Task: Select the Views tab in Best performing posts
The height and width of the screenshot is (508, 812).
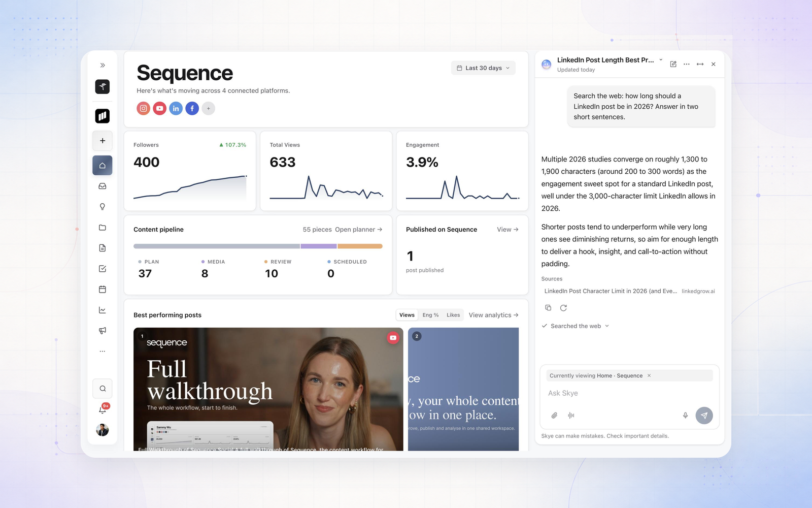Action: [407, 315]
